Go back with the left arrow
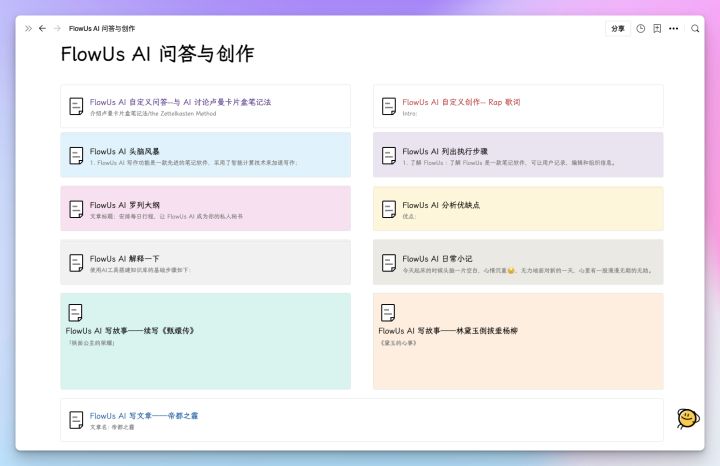This screenshot has width=720, height=466. point(42,28)
